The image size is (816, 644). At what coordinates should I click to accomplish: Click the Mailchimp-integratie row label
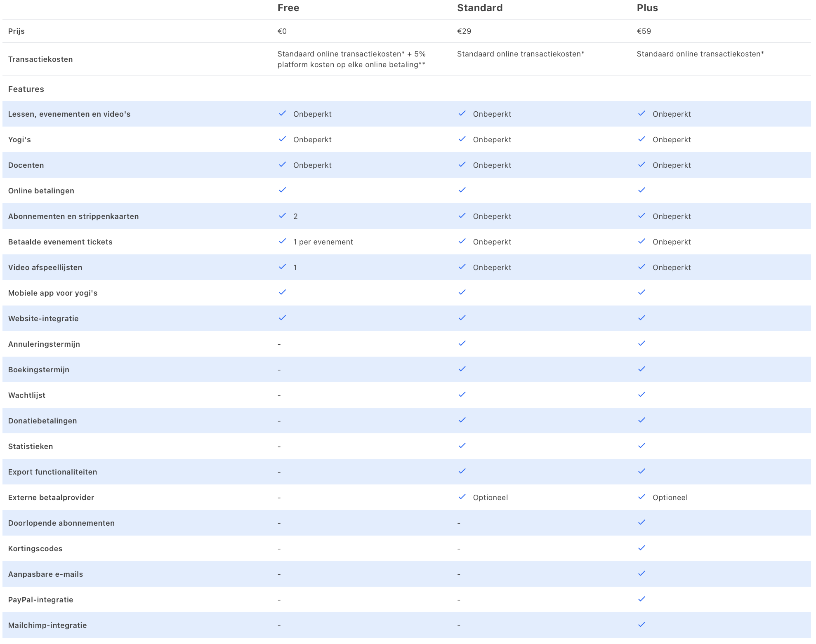tap(47, 625)
